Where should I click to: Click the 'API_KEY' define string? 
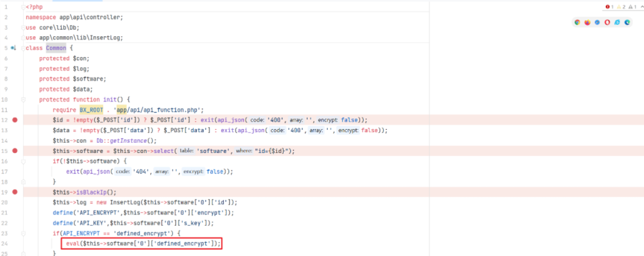click(x=92, y=223)
